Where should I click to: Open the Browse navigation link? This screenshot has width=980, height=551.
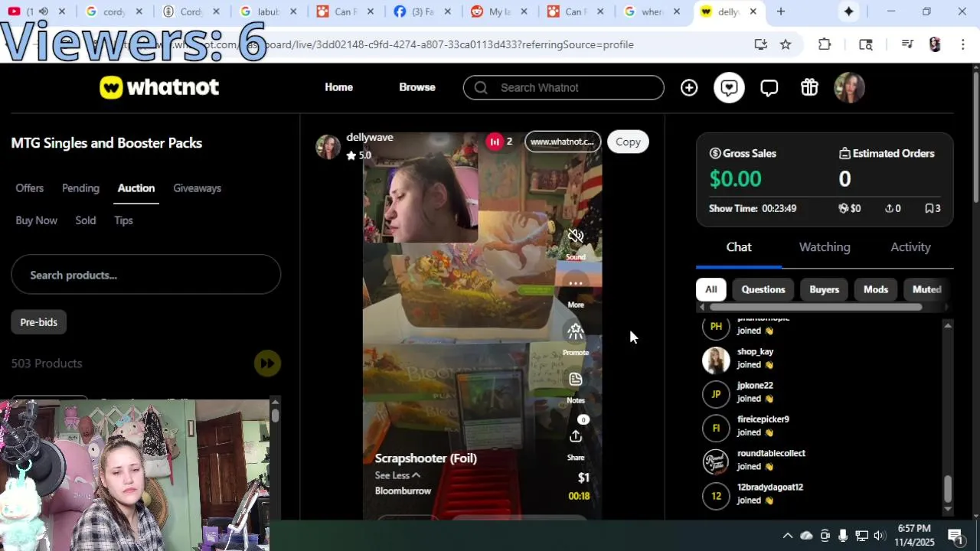417,87
